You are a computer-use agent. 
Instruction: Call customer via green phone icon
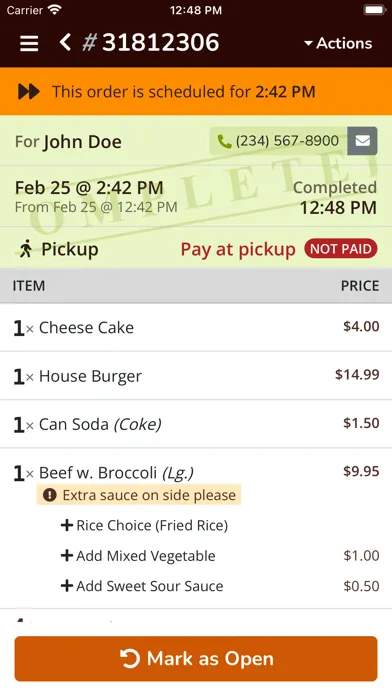pos(224,141)
